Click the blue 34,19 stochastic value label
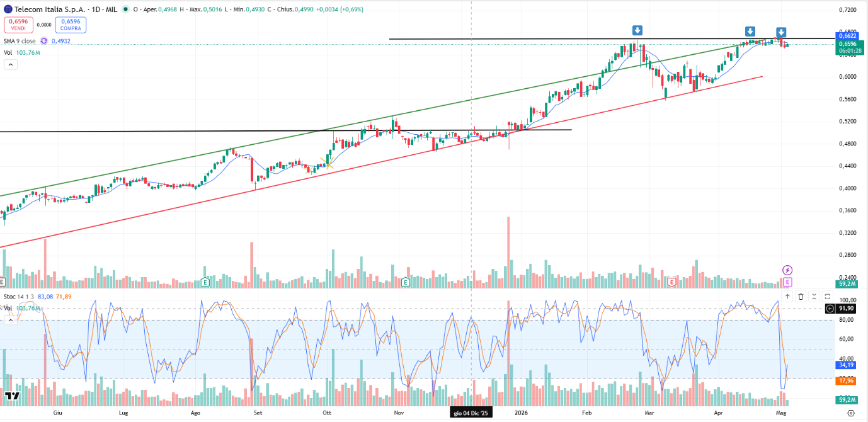 click(x=846, y=365)
